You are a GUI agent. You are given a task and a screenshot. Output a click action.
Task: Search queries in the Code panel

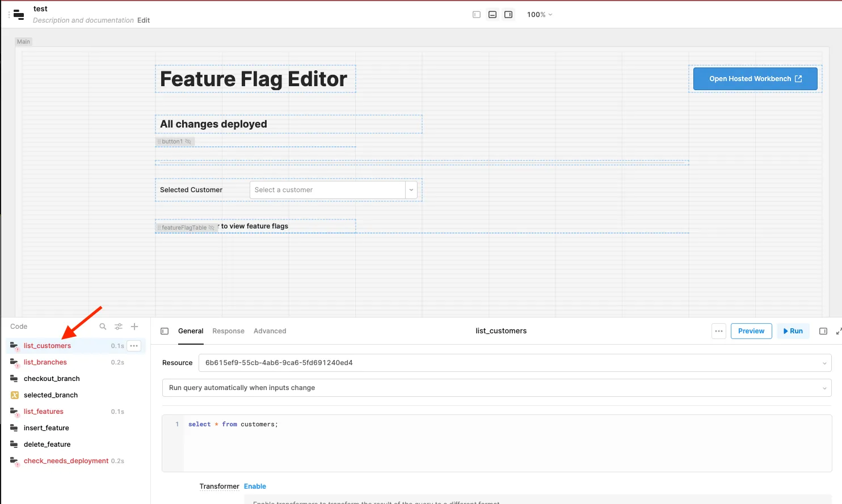point(103,327)
